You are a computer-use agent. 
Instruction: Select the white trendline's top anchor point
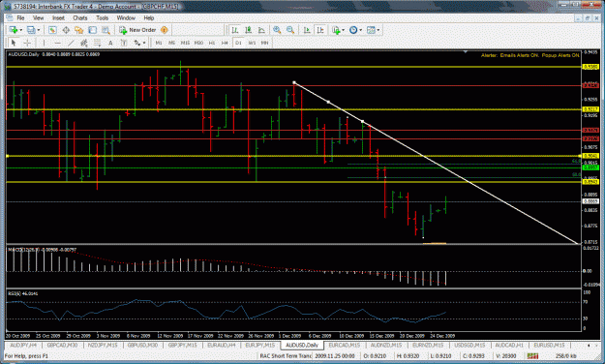click(x=294, y=82)
